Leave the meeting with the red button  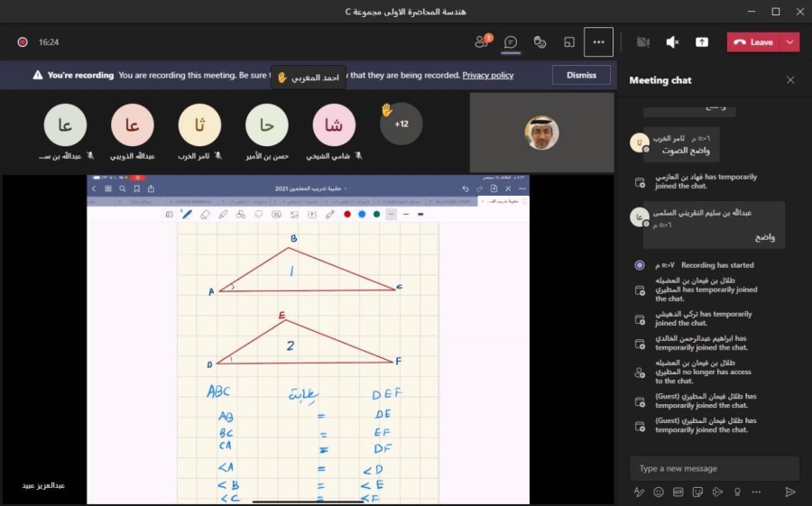pyautogui.click(x=754, y=41)
